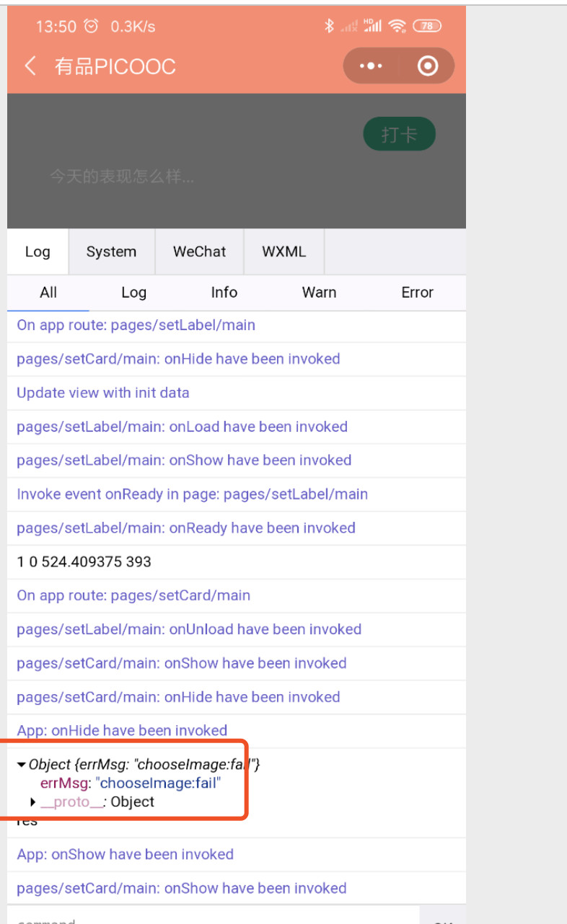The width and height of the screenshot is (567, 924).
Task: Close mini program with the circle icon
Action: click(428, 66)
